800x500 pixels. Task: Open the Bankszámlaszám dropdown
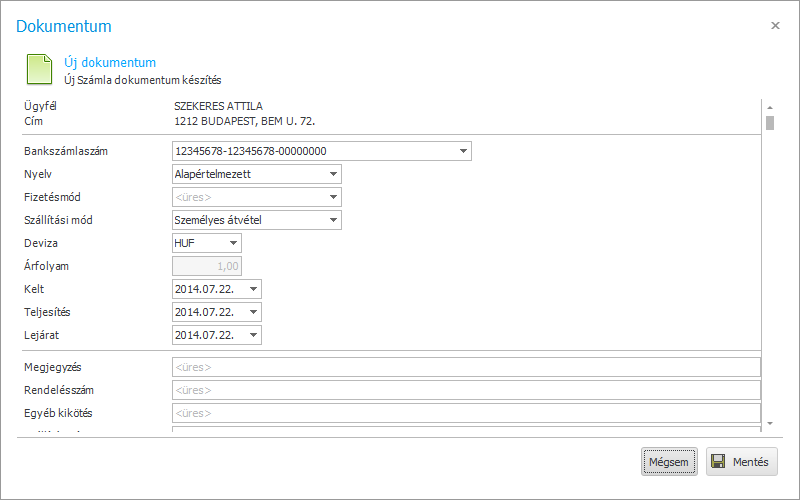pos(463,151)
